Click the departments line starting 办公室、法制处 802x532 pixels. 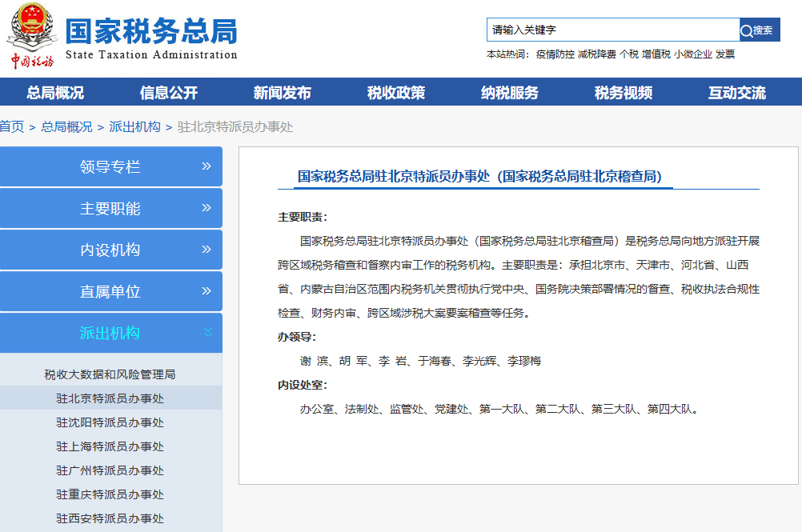click(499, 410)
